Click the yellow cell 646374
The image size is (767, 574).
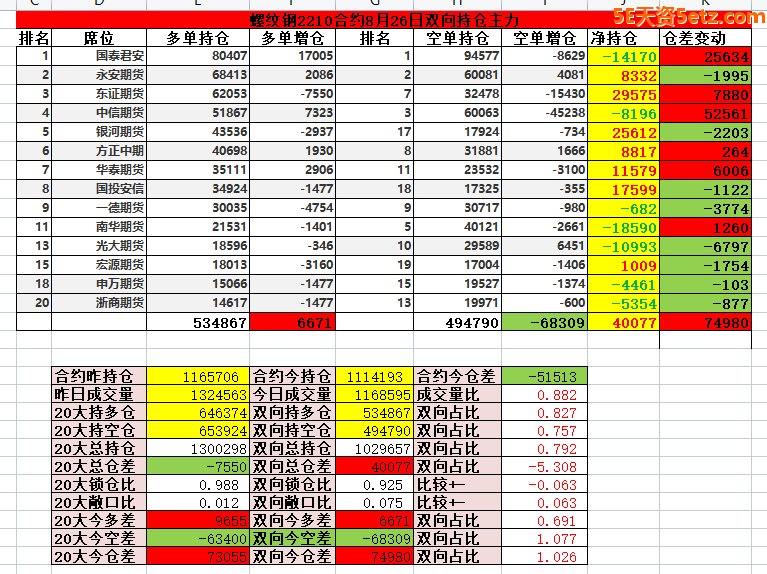point(198,413)
